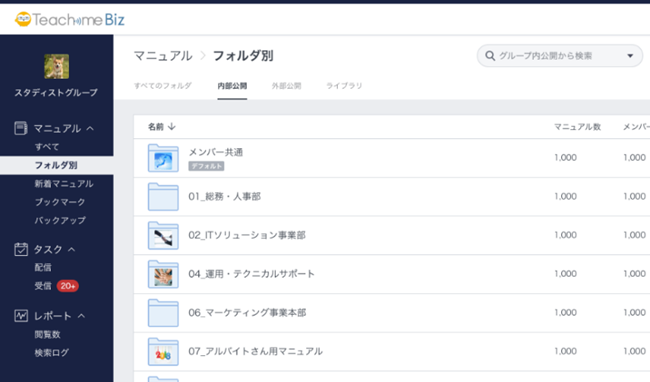Click メンバー共通 folder icon
The height and width of the screenshot is (382, 650).
(x=163, y=158)
